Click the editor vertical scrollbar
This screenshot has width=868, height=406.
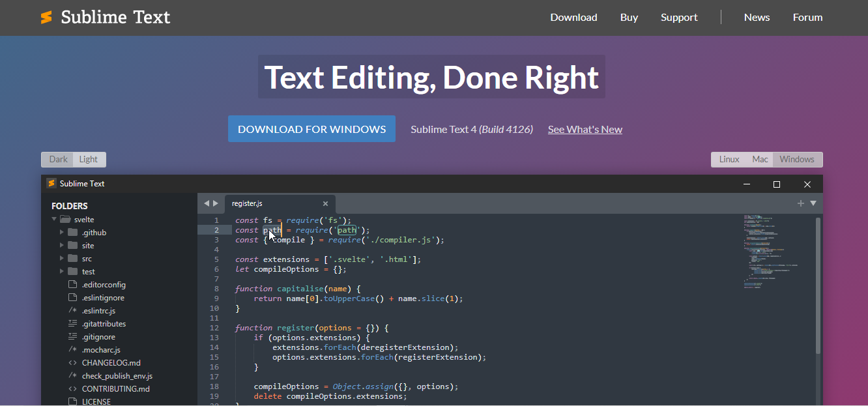coord(818,287)
